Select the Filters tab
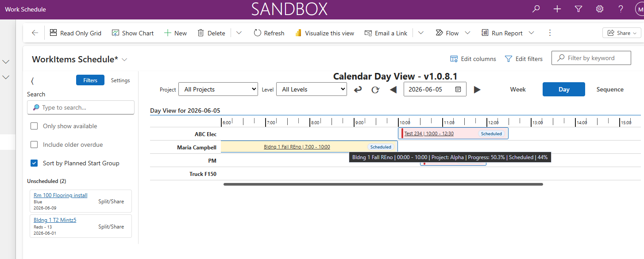This screenshot has height=259, width=644. click(x=90, y=80)
